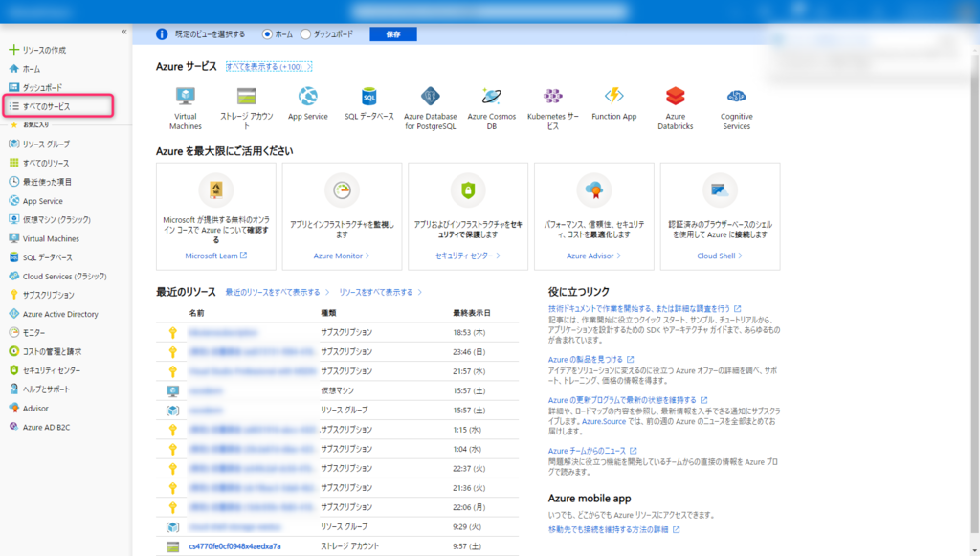Click the Microsoft Learn card icon
The image size is (980, 556).
(x=215, y=189)
